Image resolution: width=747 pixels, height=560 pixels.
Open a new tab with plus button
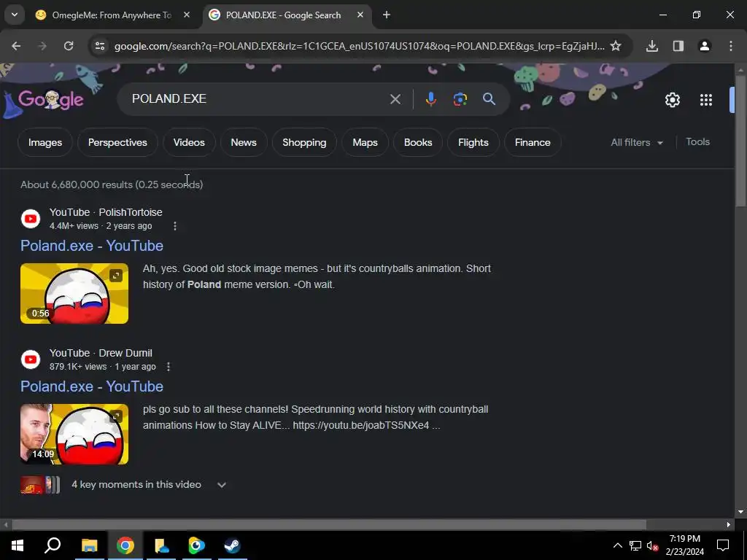coord(387,15)
